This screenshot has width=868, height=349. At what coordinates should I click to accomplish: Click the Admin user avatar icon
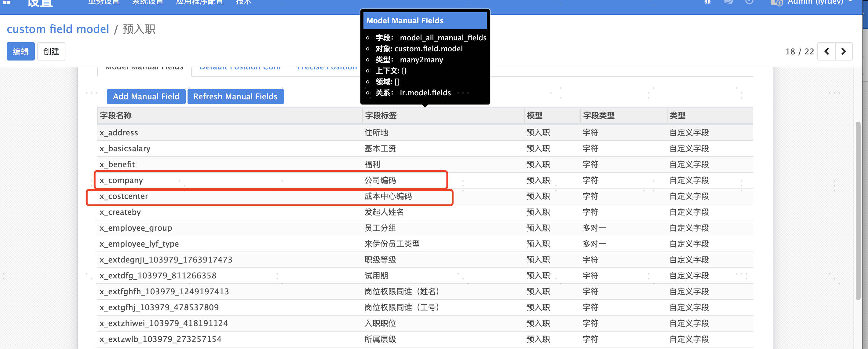click(776, 3)
